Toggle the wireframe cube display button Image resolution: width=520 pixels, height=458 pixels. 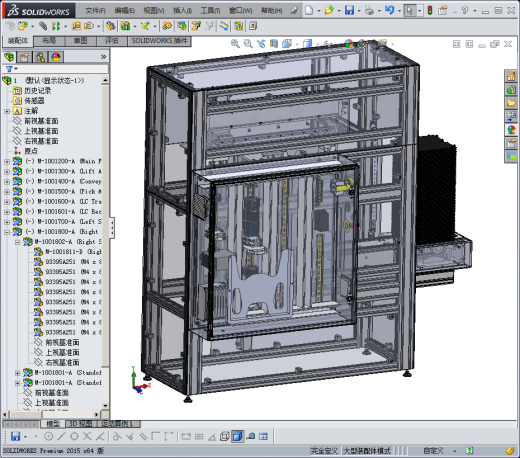(225, 436)
